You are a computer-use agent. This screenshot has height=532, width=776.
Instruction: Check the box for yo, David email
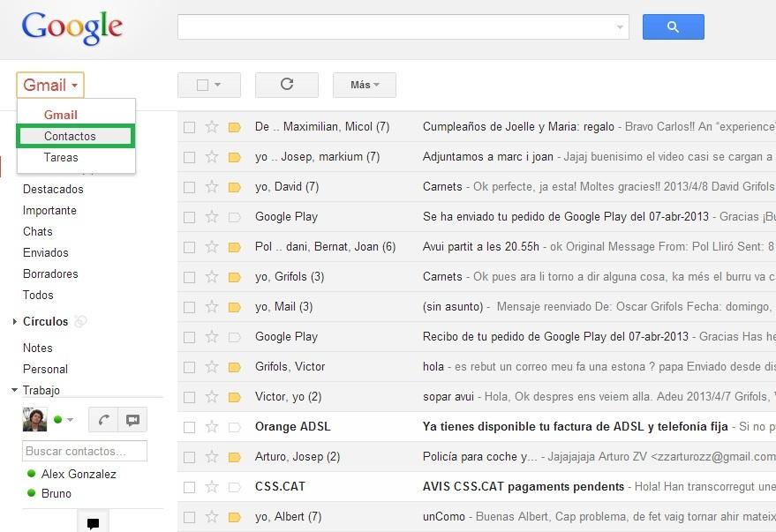click(x=189, y=187)
